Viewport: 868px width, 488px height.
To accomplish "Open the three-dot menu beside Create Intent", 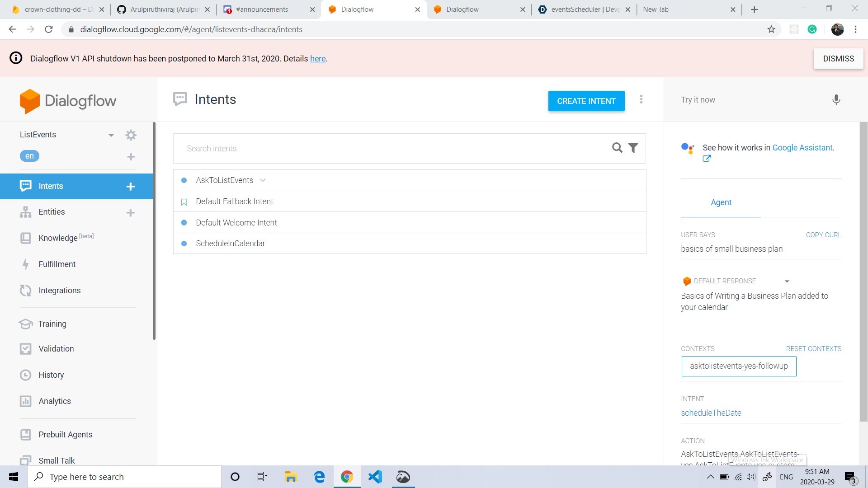I will click(x=641, y=99).
